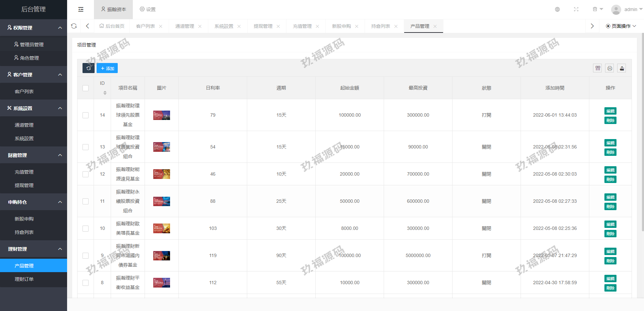The image size is (644, 311).
Task: Switch to the 客户列表 tab
Action: point(146,26)
